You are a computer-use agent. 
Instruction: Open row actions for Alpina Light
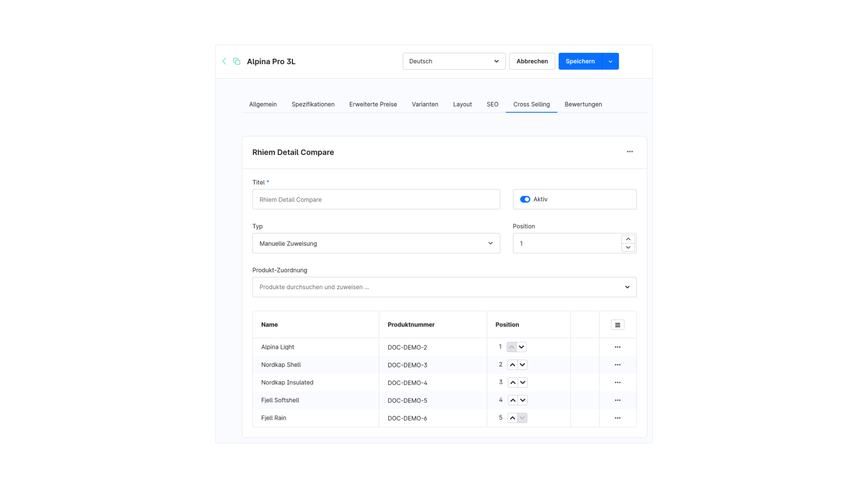tap(618, 347)
